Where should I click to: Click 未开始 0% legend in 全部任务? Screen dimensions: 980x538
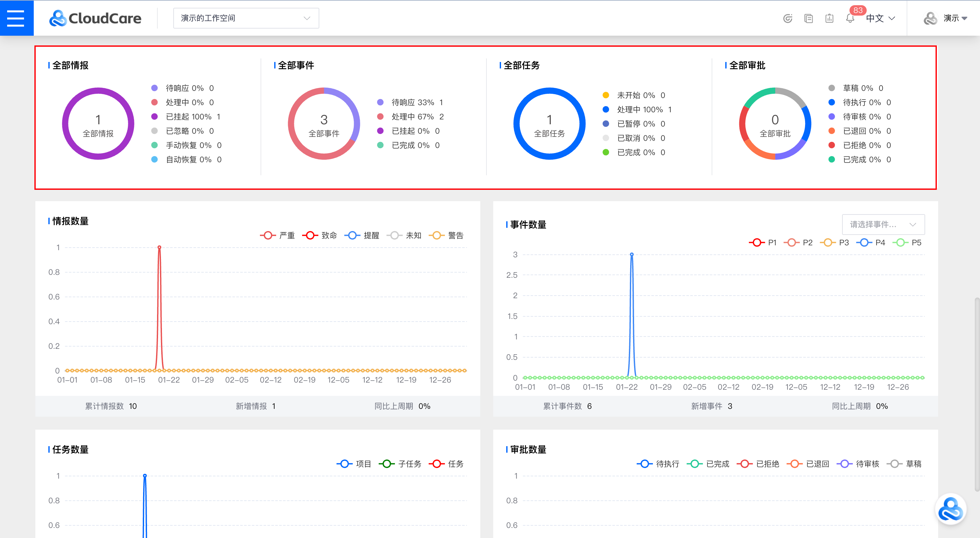coord(634,95)
